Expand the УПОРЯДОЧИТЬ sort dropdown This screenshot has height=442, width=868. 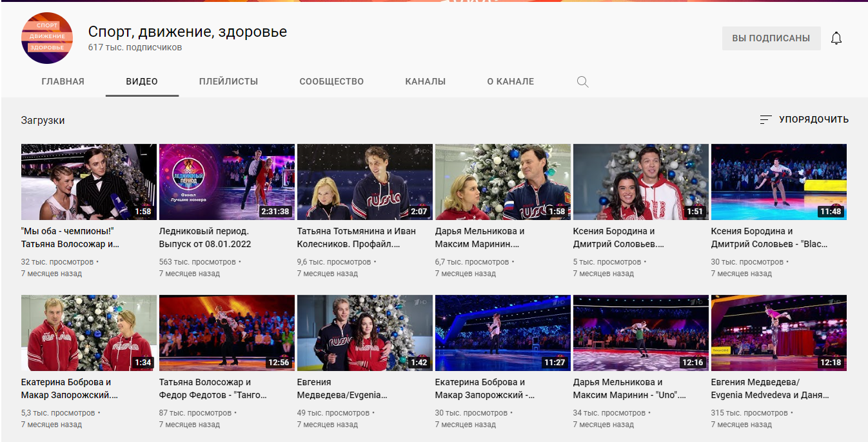(x=813, y=119)
